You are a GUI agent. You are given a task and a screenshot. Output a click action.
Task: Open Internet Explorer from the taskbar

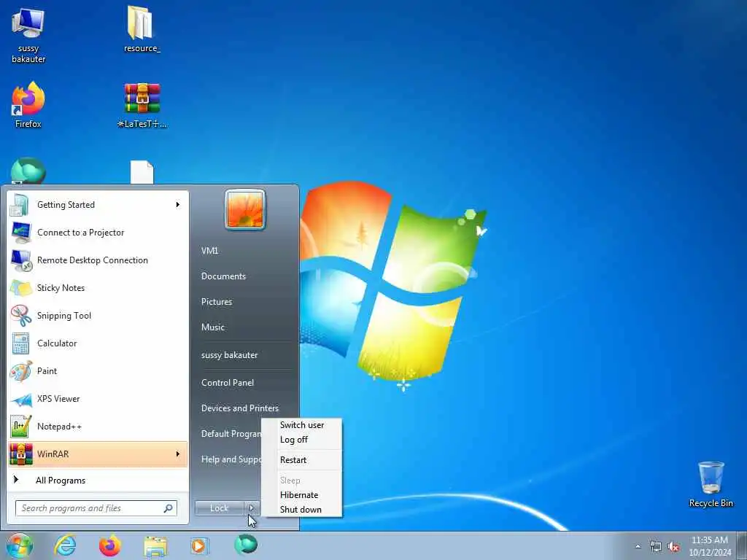tap(65, 545)
